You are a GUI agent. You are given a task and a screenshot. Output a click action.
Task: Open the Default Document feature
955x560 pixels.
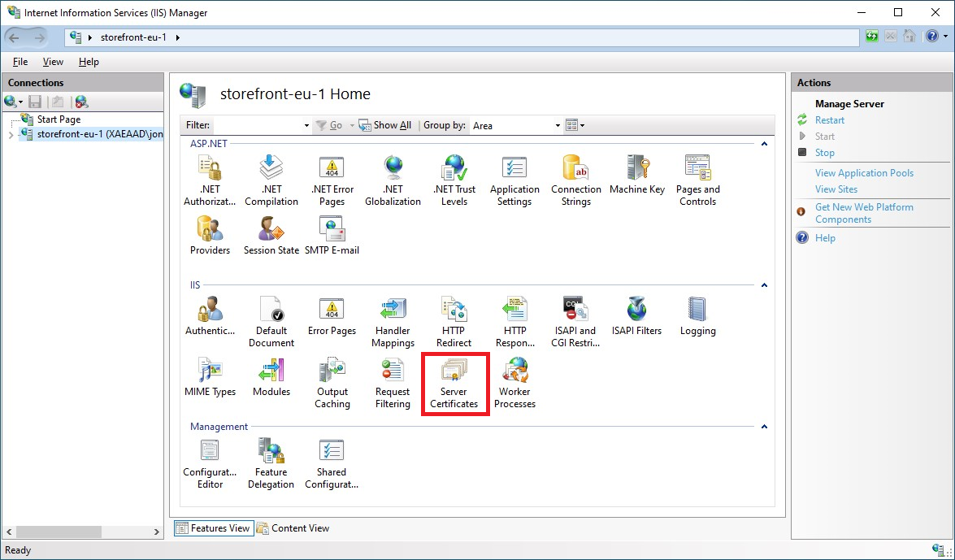pyautogui.click(x=271, y=322)
